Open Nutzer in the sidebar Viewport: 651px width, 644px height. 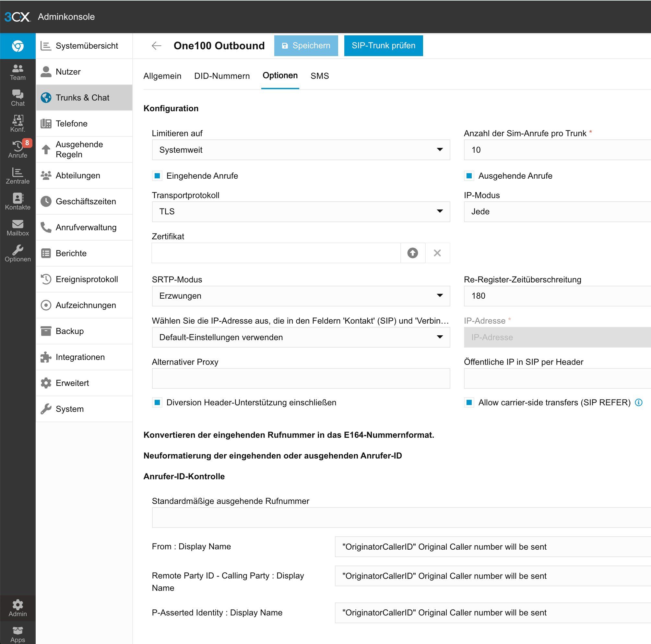tap(84, 72)
